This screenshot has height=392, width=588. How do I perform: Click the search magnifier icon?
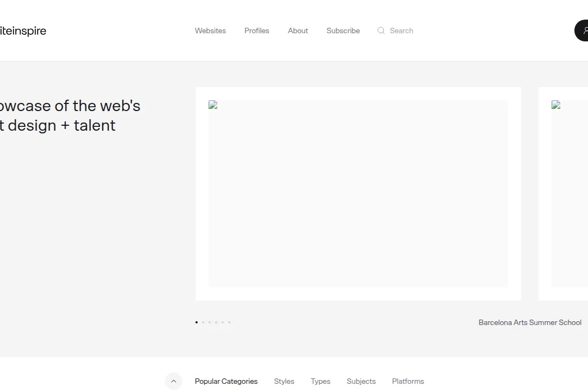[x=381, y=30]
